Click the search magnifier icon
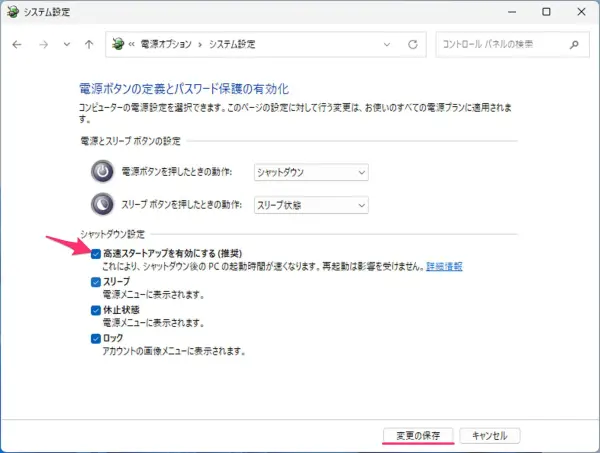600x453 pixels. click(573, 45)
